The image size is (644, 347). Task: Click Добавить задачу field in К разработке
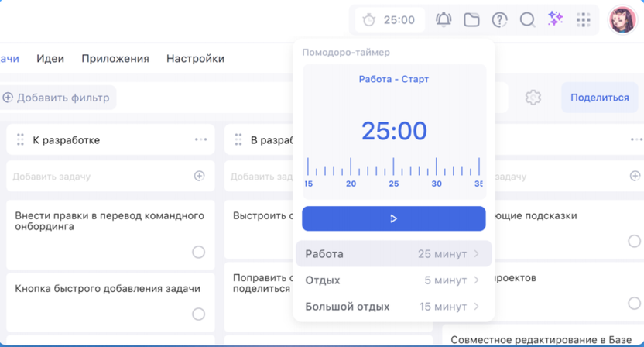(x=111, y=176)
